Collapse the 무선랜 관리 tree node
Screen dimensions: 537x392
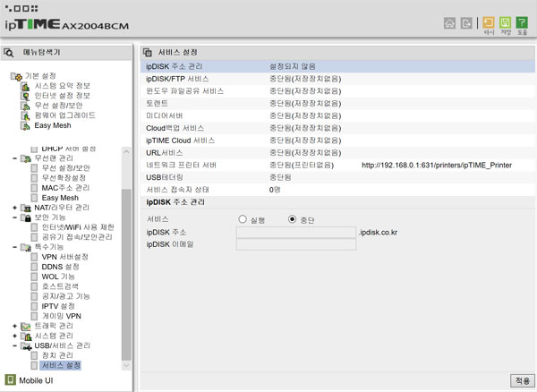pyautogui.click(x=14, y=158)
